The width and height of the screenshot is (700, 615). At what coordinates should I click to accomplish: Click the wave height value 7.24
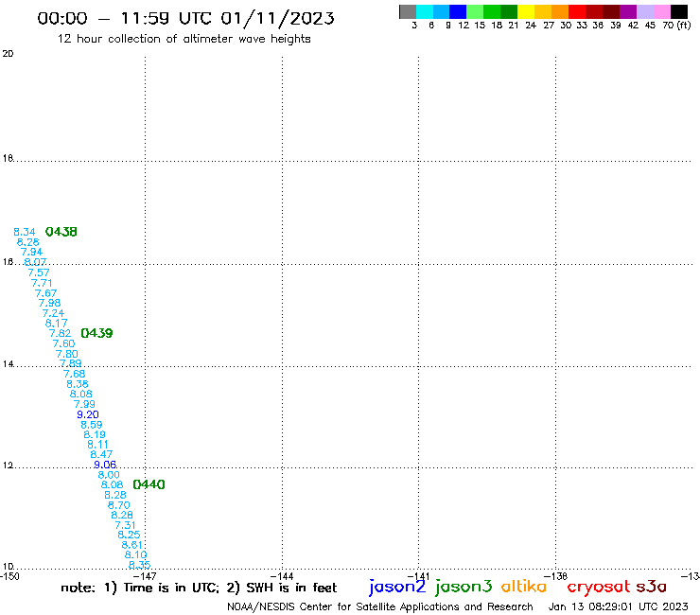coord(53,313)
